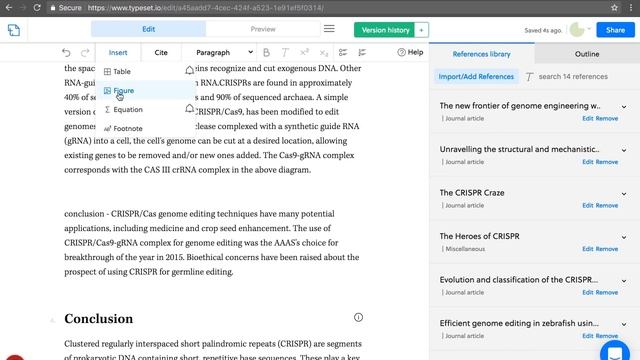Click the Typeset documents logo icon
The height and width of the screenshot is (360, 640).
(x=13, y=30)
